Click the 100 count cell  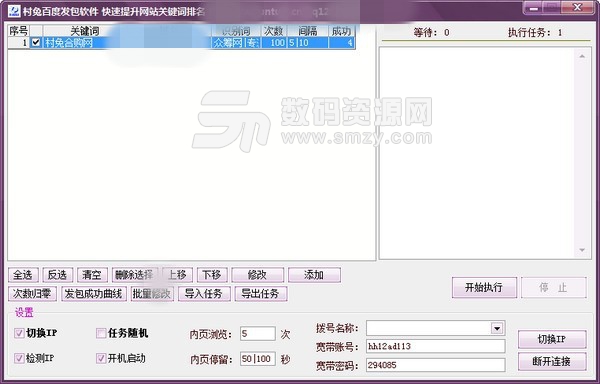click(x=274, y=42)
